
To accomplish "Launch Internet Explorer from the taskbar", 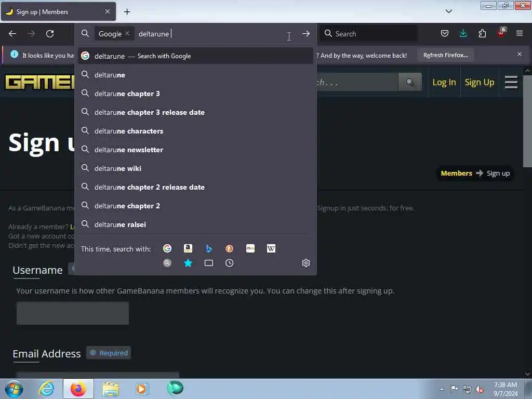I will [46, 389].
